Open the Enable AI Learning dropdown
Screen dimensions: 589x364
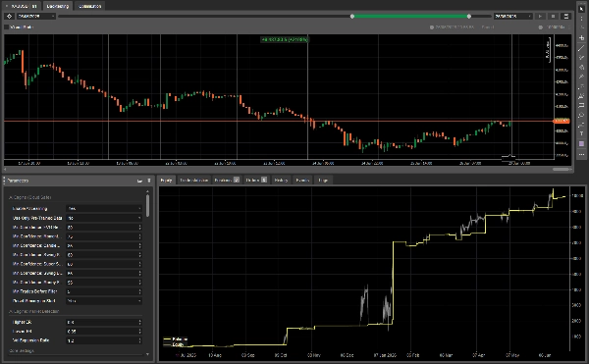pyautogui.click(x=104, y=209)
